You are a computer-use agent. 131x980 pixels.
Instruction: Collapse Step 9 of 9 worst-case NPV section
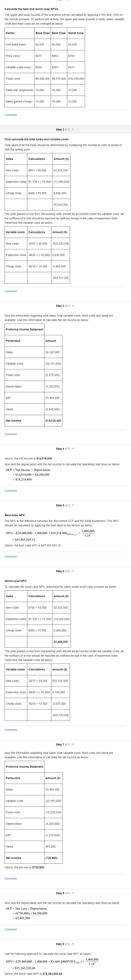(73, 944)
